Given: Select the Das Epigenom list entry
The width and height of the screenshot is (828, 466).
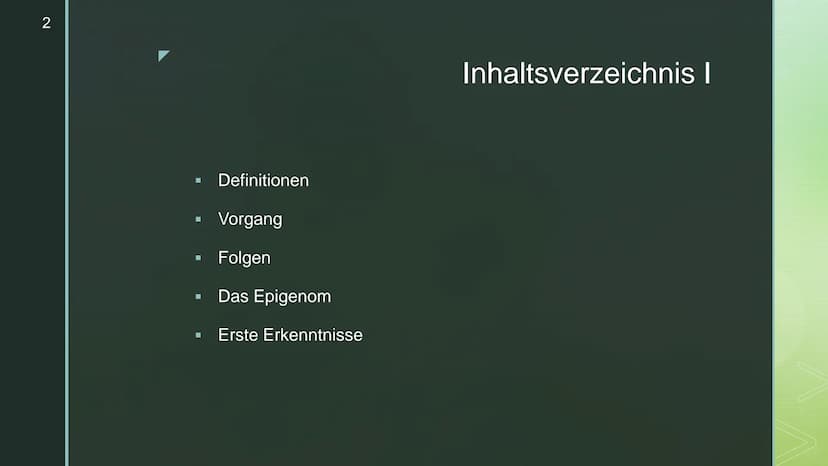Looking at the screenshot, I should [274, 296].
